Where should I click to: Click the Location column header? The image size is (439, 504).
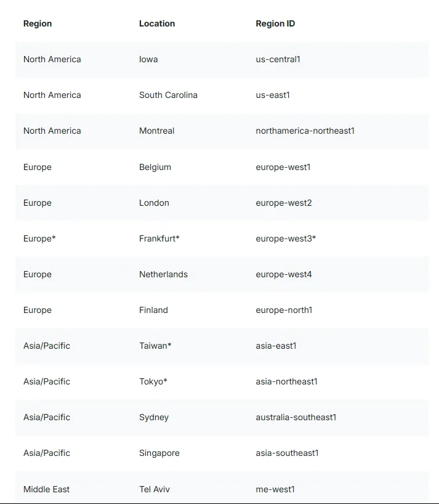coord(157,23)
